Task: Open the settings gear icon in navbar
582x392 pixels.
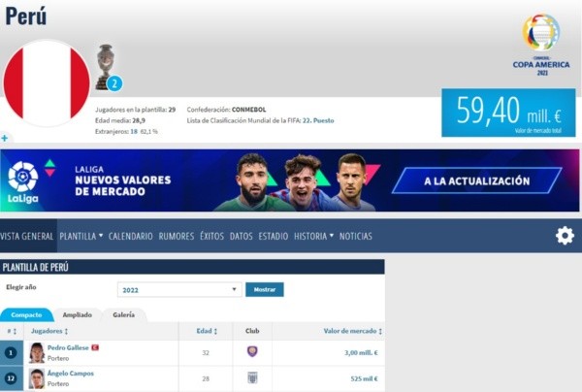Action: pyautogui.click(x=565, y=236)
